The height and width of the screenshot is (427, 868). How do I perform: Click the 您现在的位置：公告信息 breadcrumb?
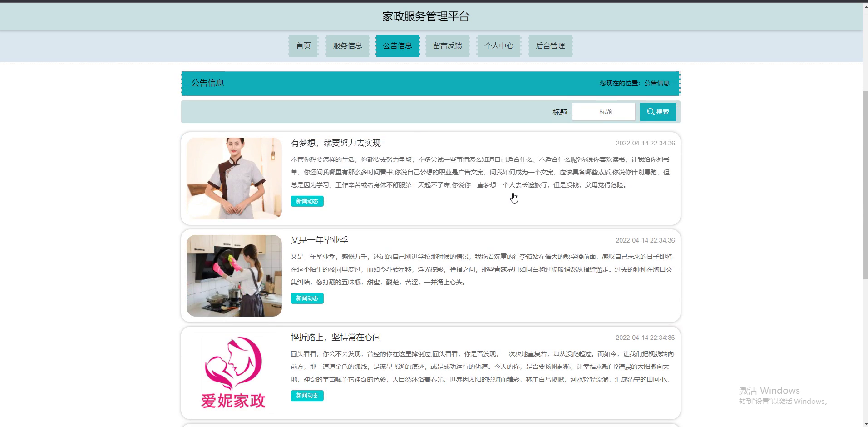click(x=635, y=83)
